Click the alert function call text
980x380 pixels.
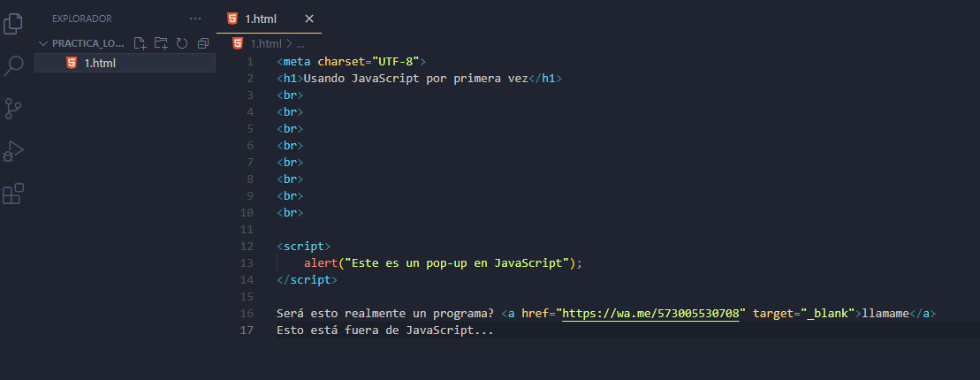pyautogui.click(x=321, y=263)
